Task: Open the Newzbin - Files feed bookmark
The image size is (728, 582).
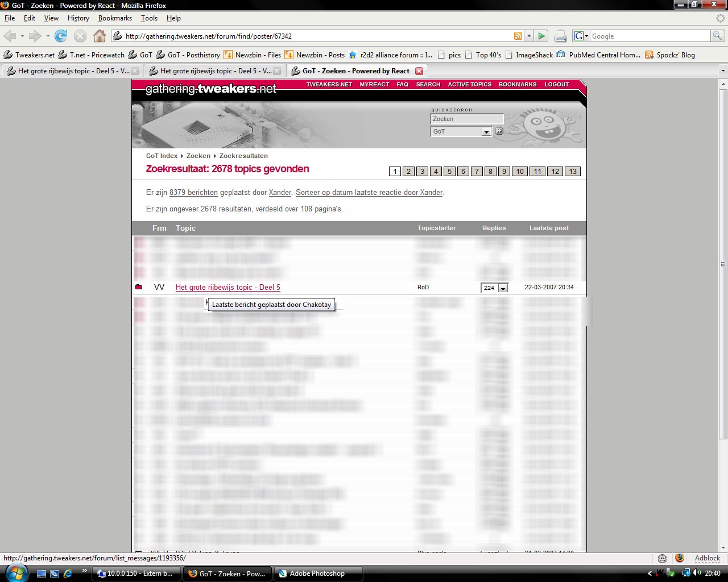Action: pos(253,55)
